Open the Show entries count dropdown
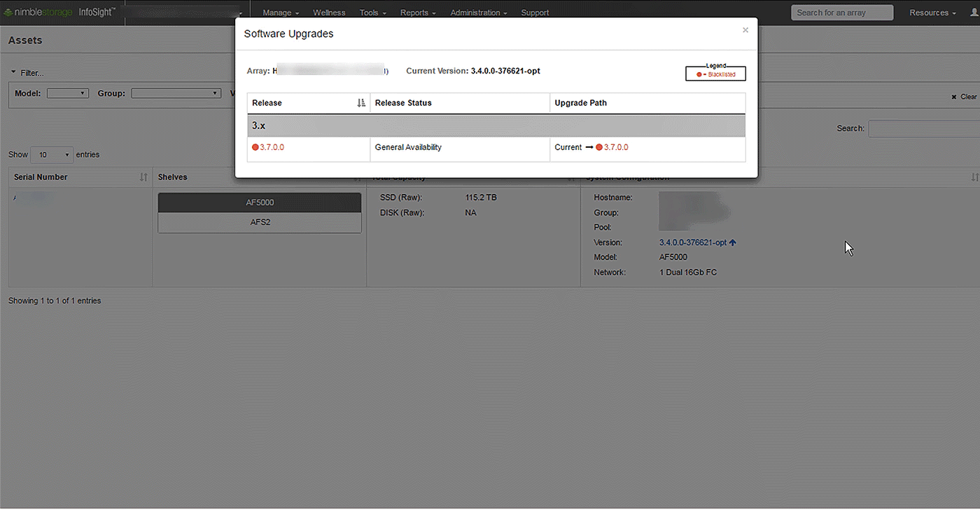980x510 pixels. pos(52,155)
